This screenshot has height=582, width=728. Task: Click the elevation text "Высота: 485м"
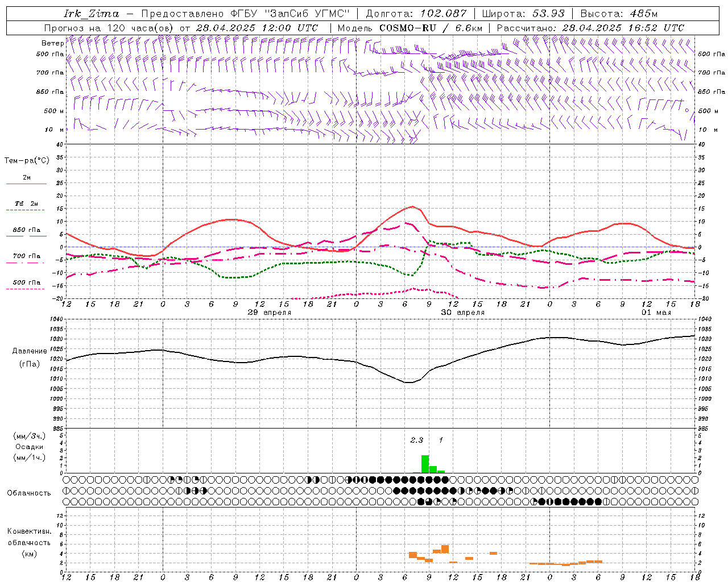point(619,14)
